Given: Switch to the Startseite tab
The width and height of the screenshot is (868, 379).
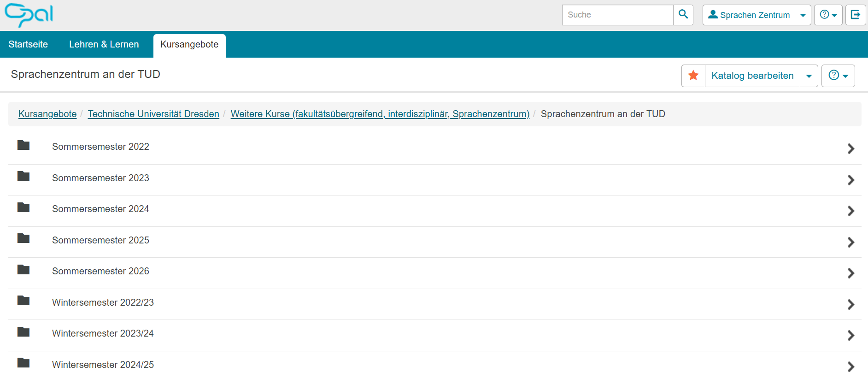Looking at the screenshot, I should click(28, 44).
